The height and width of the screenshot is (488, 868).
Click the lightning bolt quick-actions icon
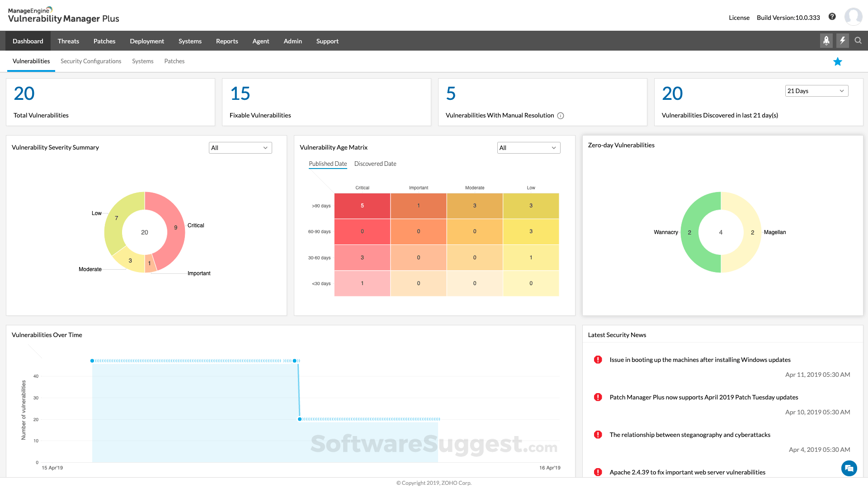coord(842,41)
